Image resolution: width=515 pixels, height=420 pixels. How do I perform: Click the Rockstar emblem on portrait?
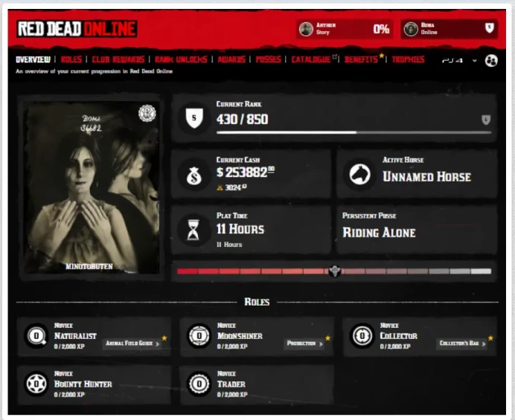coord(147,113)
